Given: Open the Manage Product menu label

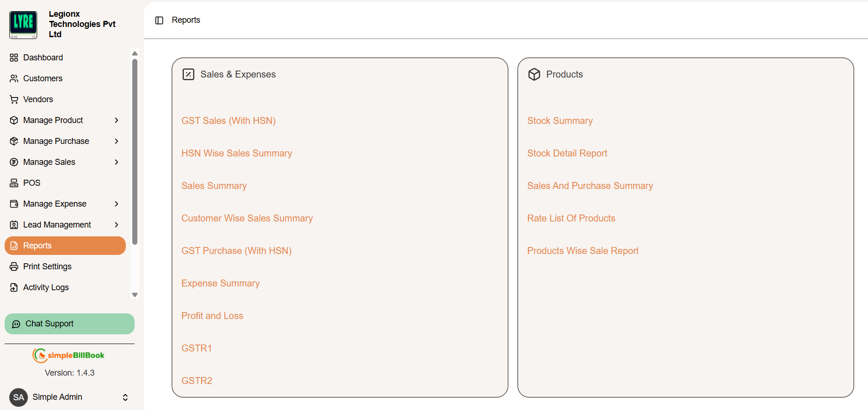Looking at the screenshot, I should pos(53,120).
